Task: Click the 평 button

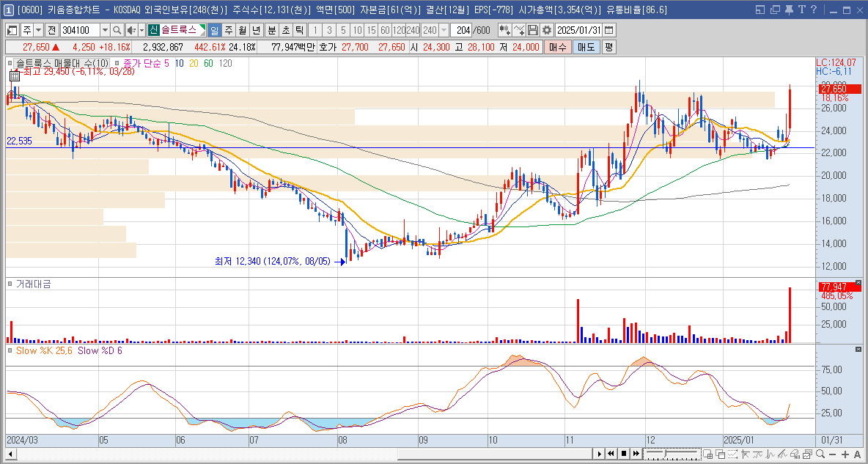Action: click(608, 47)
